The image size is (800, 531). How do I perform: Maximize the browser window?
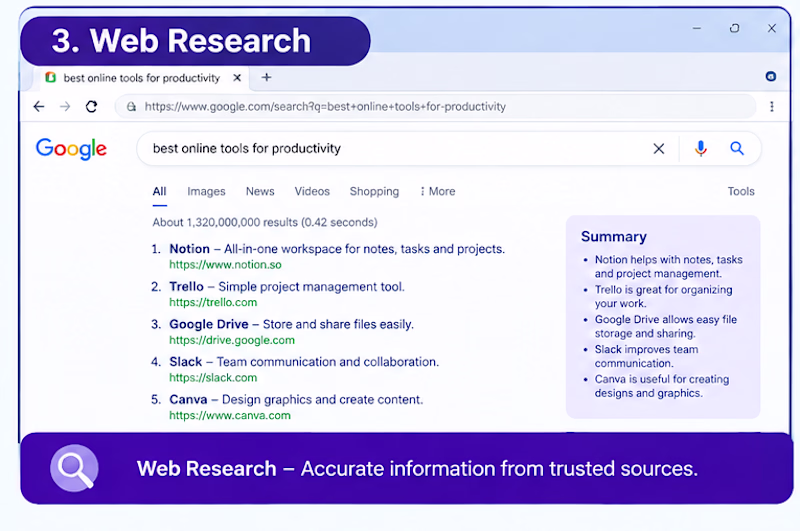pos(734,29)
